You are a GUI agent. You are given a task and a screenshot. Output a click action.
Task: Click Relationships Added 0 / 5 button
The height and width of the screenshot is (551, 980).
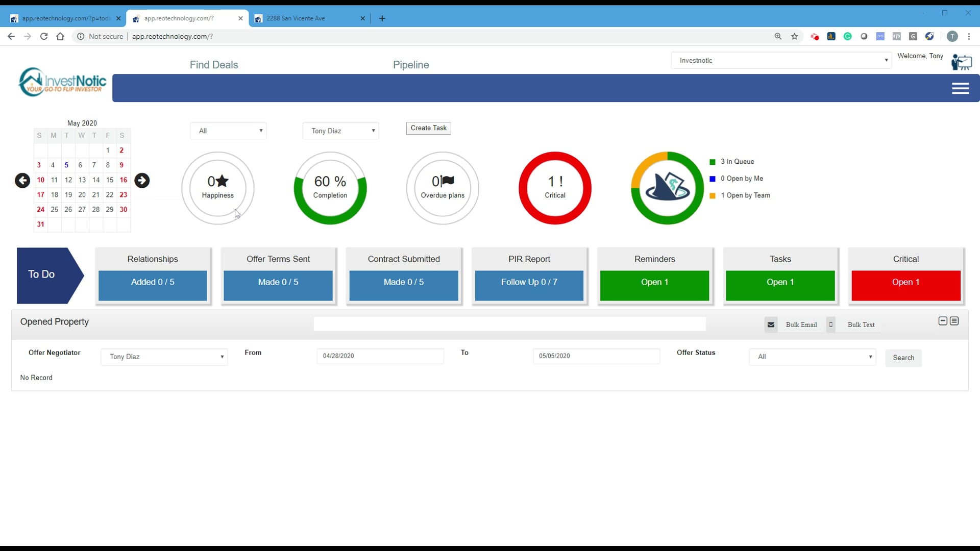(x=153, y=285)
